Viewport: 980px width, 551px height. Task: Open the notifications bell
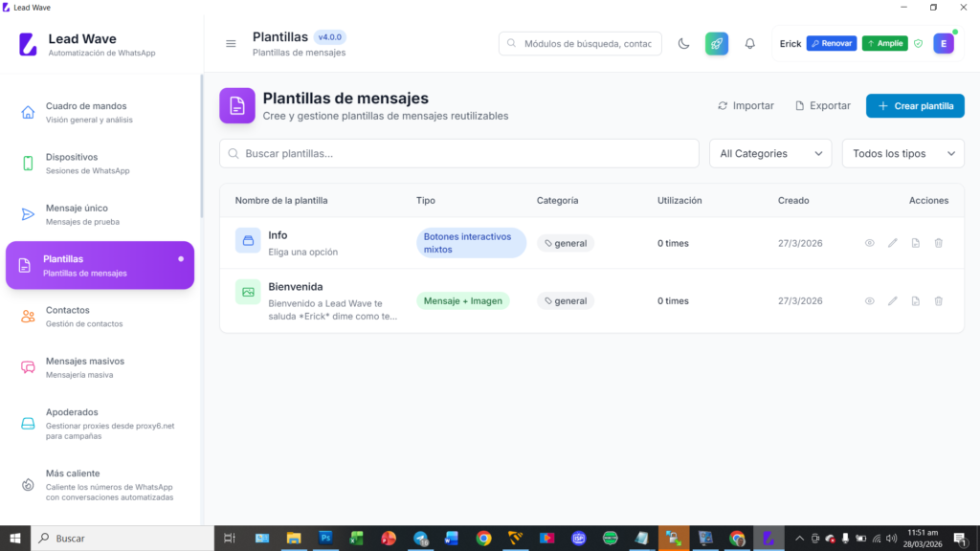coord(750,43)
